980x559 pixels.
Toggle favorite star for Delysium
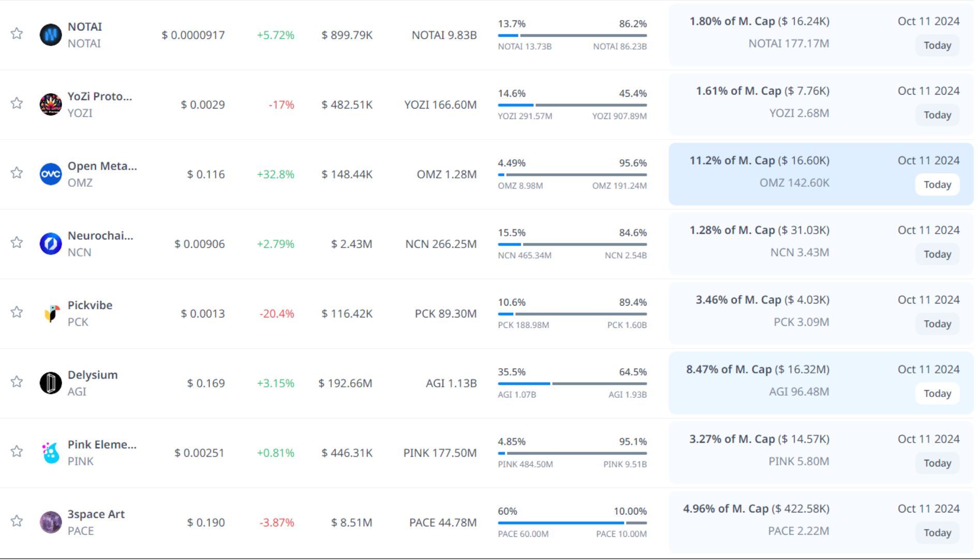(x=17, y=382)
